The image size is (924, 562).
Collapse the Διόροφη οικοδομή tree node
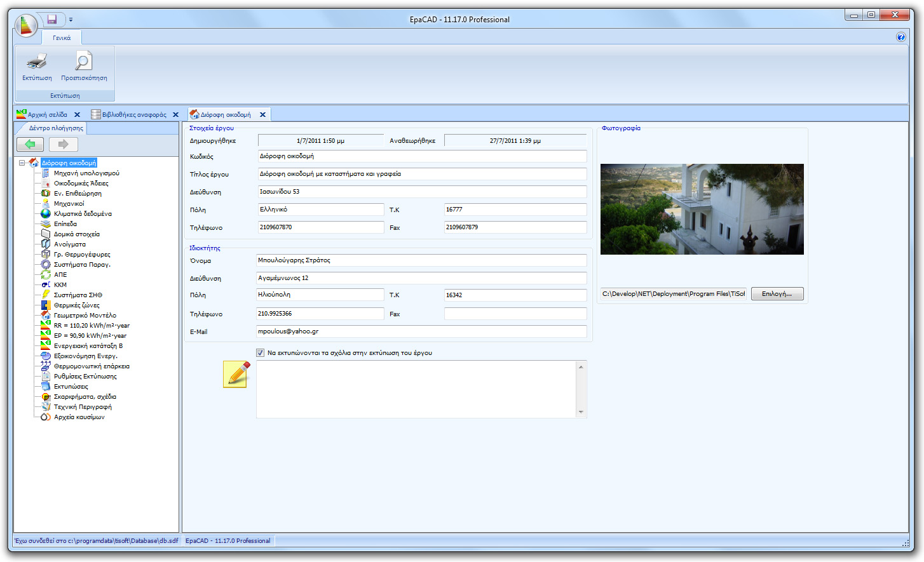point(23,163)
